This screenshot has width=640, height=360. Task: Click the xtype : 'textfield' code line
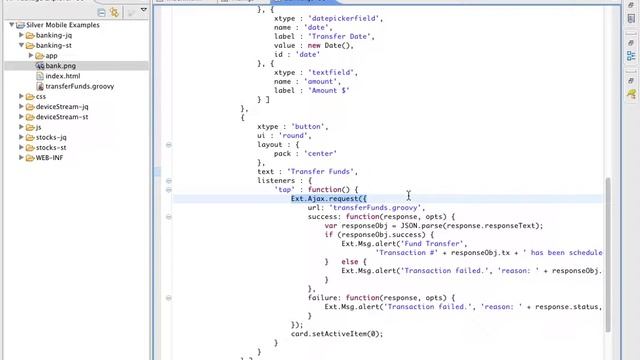point(316,73)
